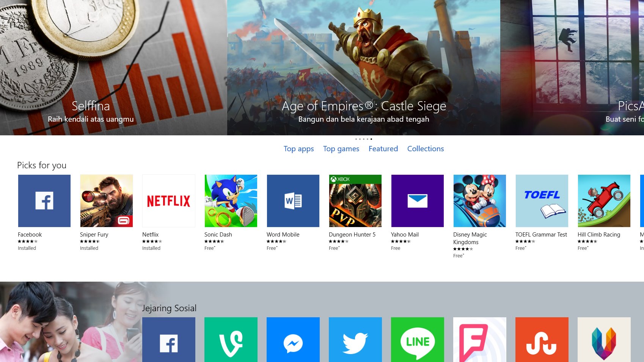644x362 pixels.
Task: Select the Word Mobile app icon
Action: point(293,201)
